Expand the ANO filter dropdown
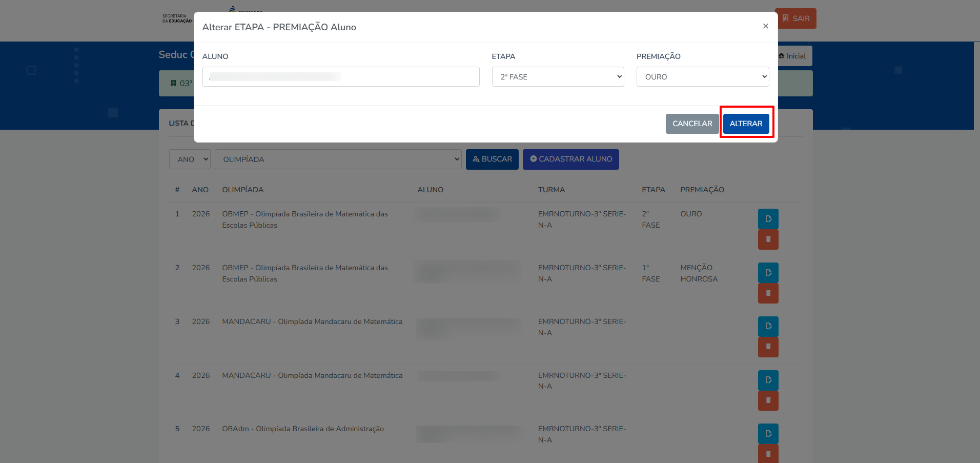This screenshot has height=463, width=980. pyautogui.click(x=190, y=159)
